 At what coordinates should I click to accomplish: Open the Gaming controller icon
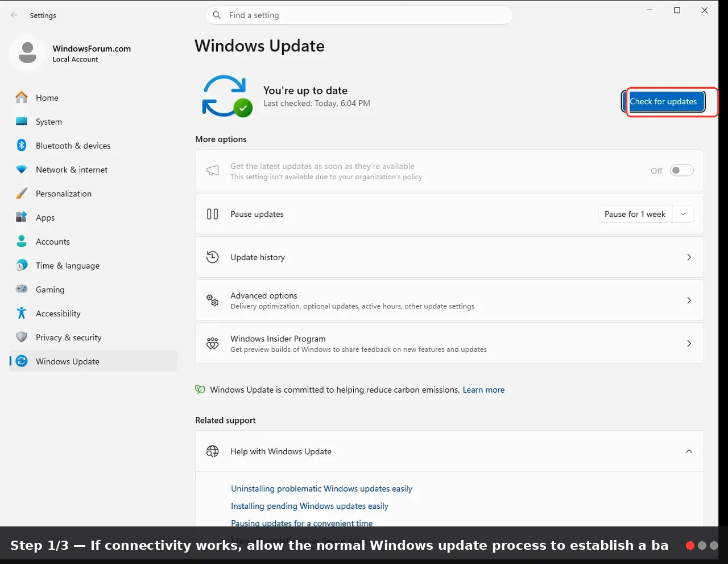coord(22,289)
